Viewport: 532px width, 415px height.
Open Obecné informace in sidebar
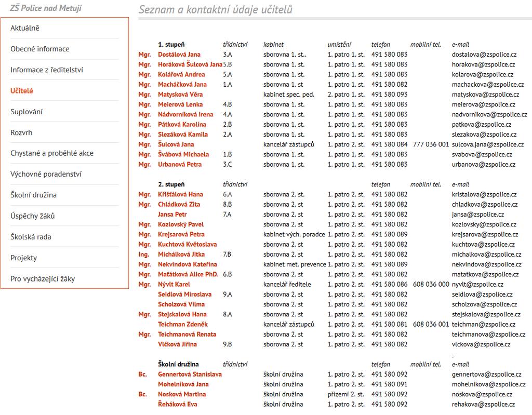(39, 49)
